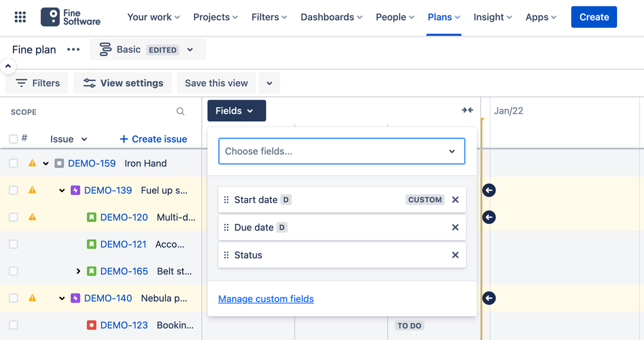The width and height of the screenshot is (644, 340).
Task: Click the warning icon beside DEMO-159
Action: (x=32, y=163)
